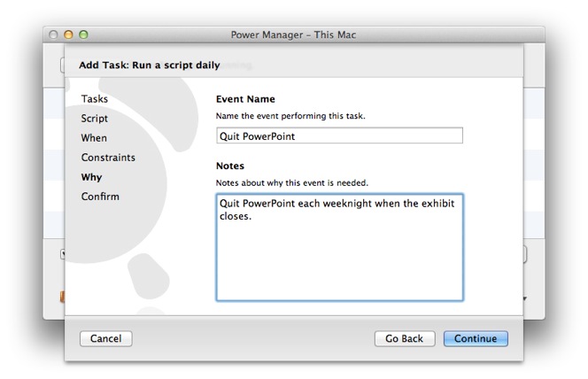This screenshot has width=588, height=379.
Task: Click the 'Notes' label
Action: coord(230,166)
